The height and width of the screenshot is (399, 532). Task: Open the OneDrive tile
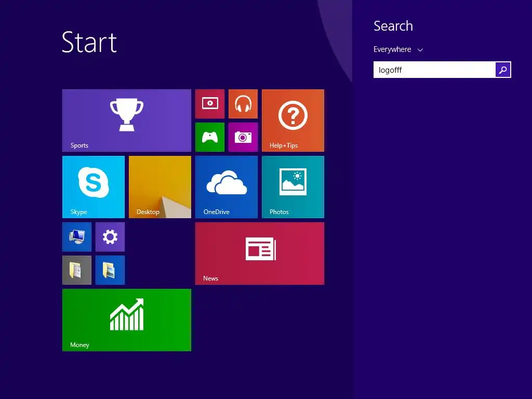click(x=227, y=187)
